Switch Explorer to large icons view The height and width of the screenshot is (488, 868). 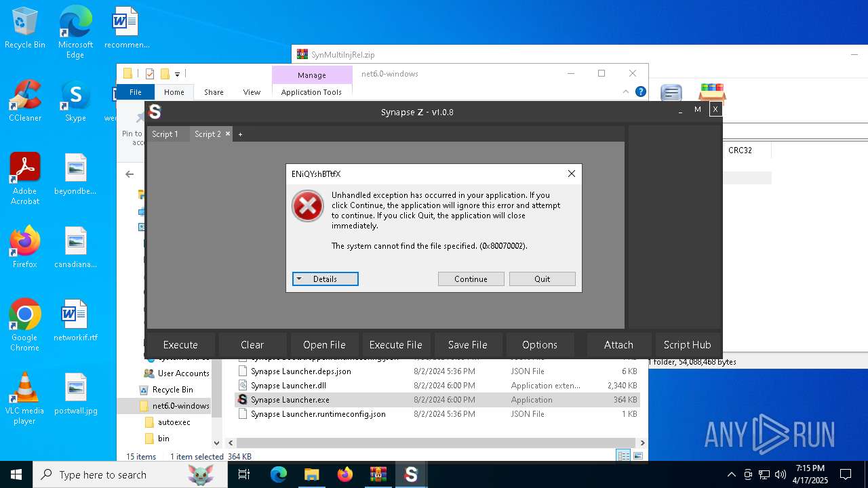pos(638,456)
